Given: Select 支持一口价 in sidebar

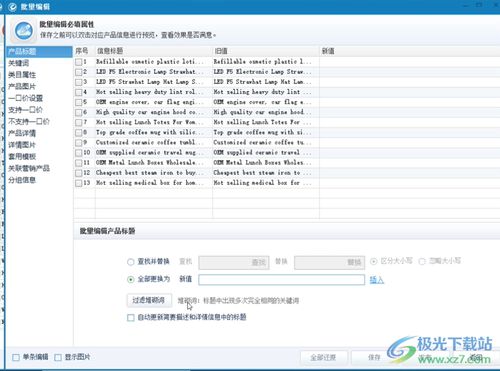Looking at the screenshot, I should tap(25, 110).
